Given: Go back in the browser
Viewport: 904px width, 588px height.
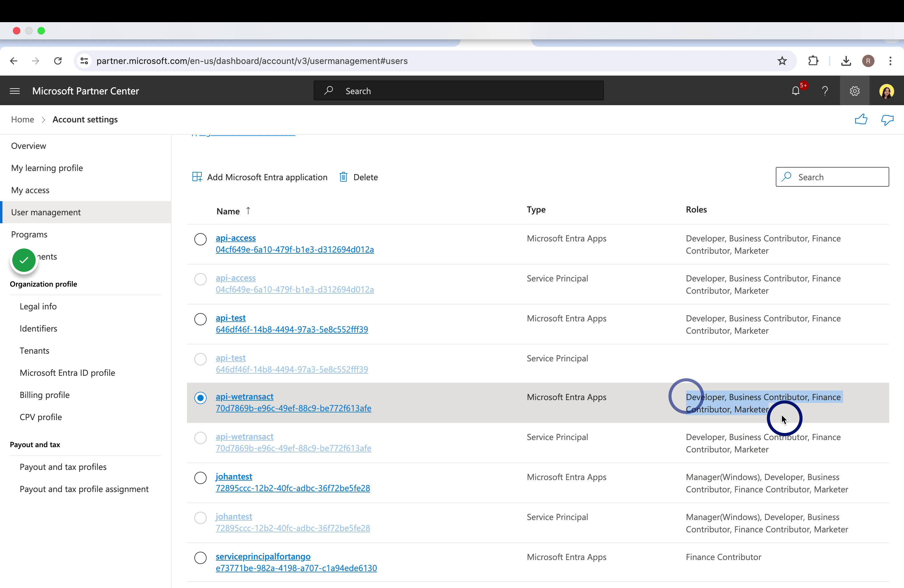Looking at the screenshot, I should point(14,61).
